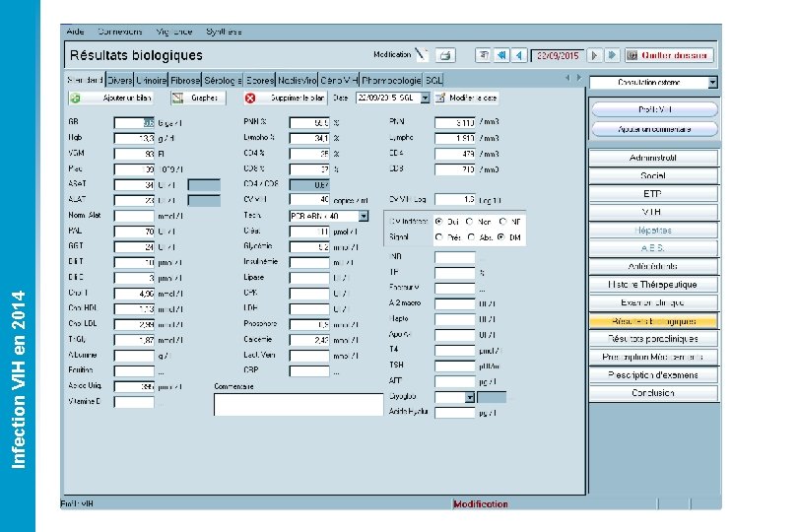Click the Profil VIH button
Image resolution: width=798 pixels, height=532 pixels.
pos(654,109)
